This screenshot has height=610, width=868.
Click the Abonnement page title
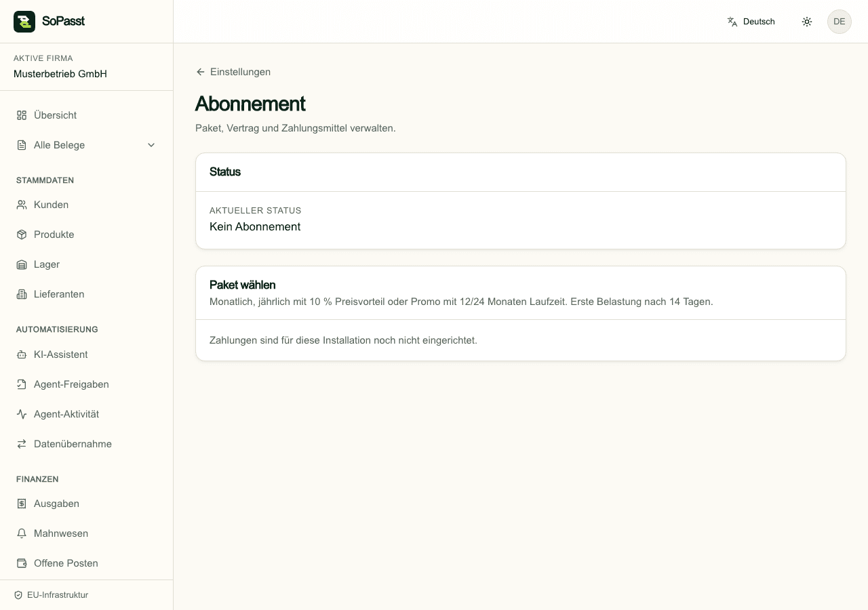pos(250,104)
